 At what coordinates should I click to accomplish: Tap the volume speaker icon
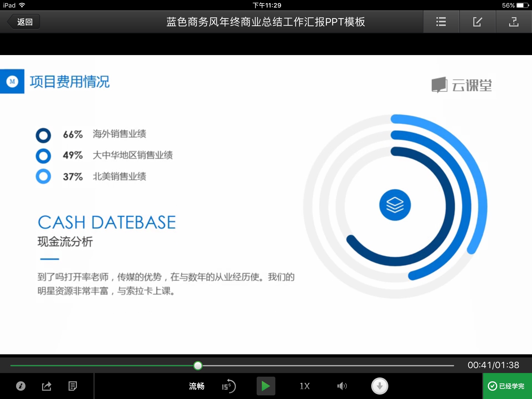click(342, 386)
